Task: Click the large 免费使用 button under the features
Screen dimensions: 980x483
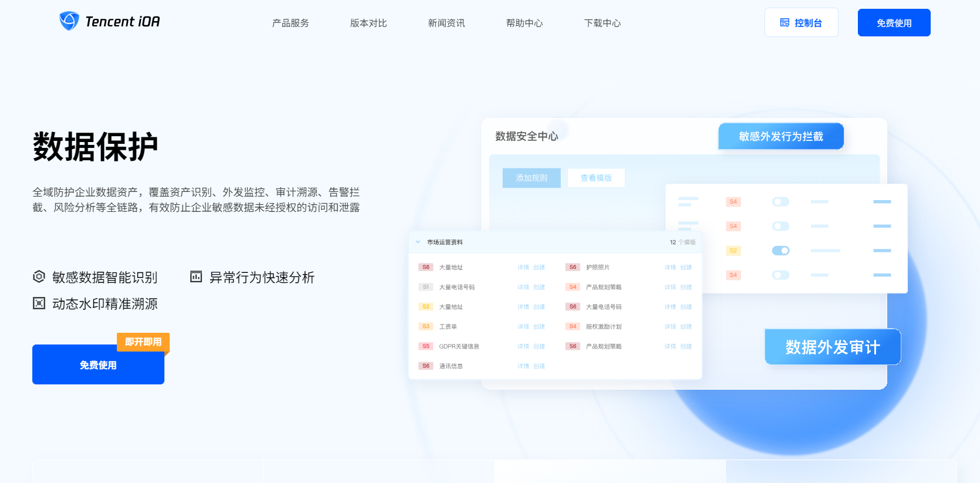Action: click(98, 364)
